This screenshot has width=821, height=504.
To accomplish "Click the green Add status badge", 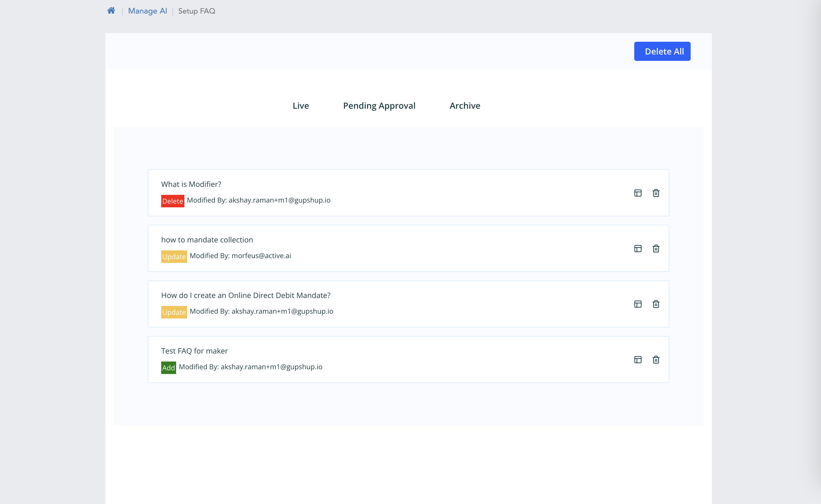I will point(168,368).
